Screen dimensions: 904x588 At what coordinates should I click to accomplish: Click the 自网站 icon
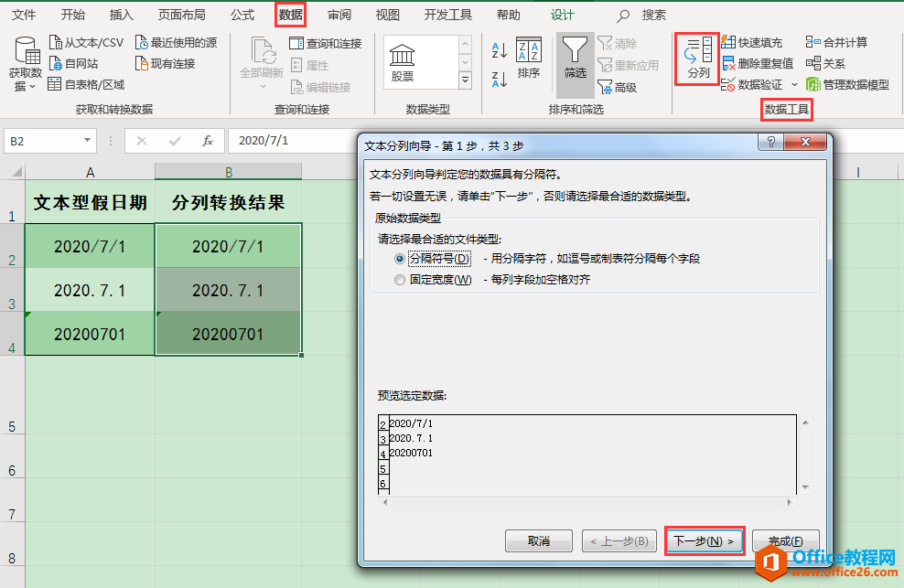55,63
